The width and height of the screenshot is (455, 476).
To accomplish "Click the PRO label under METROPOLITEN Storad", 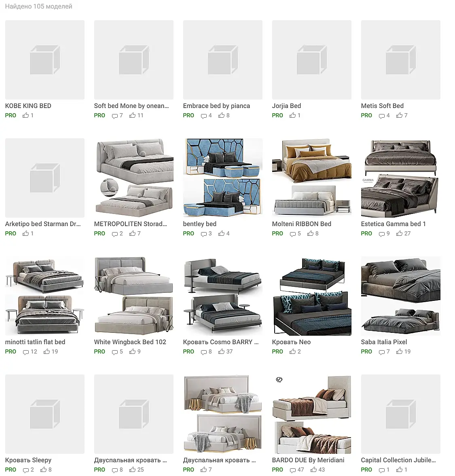I will tap(99, 233).
